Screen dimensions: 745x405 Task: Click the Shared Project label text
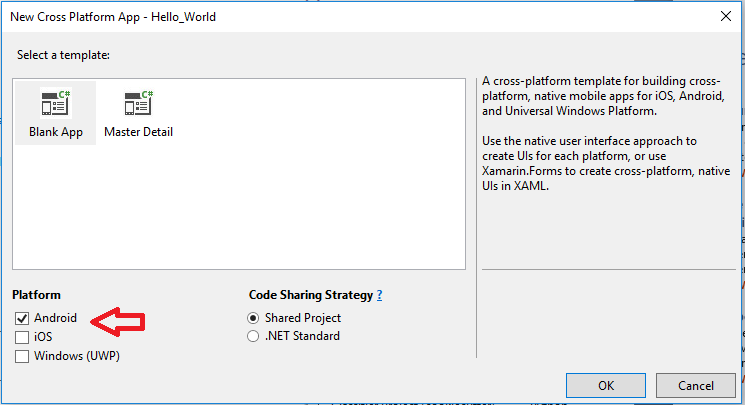tap(303, 318)
